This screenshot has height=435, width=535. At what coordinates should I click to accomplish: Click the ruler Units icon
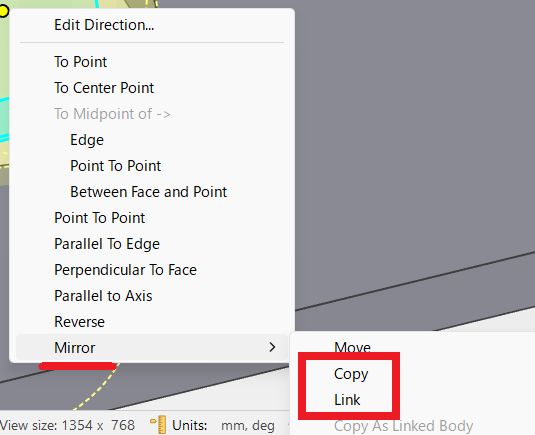coord(158,425)
